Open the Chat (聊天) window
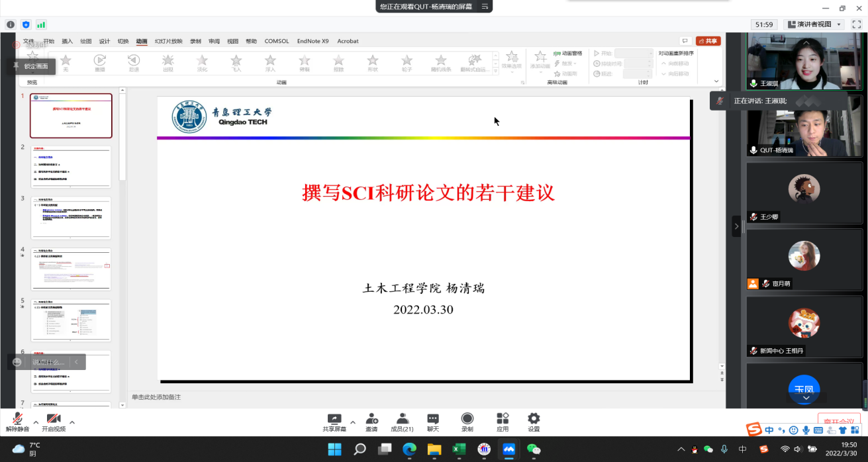Viewport: 868px width, 462px height. (433, 422)
